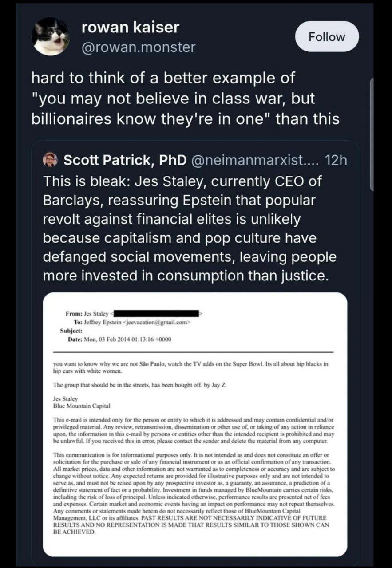The width and height of the screenshot is (392, 568).
Task: Click the email Date line
Action: pos(115,339)
